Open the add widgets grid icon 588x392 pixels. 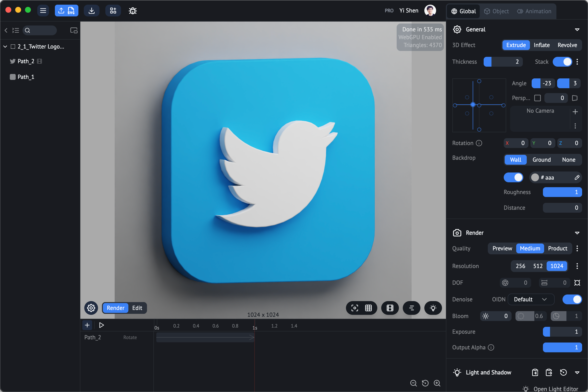coord(113,11)
